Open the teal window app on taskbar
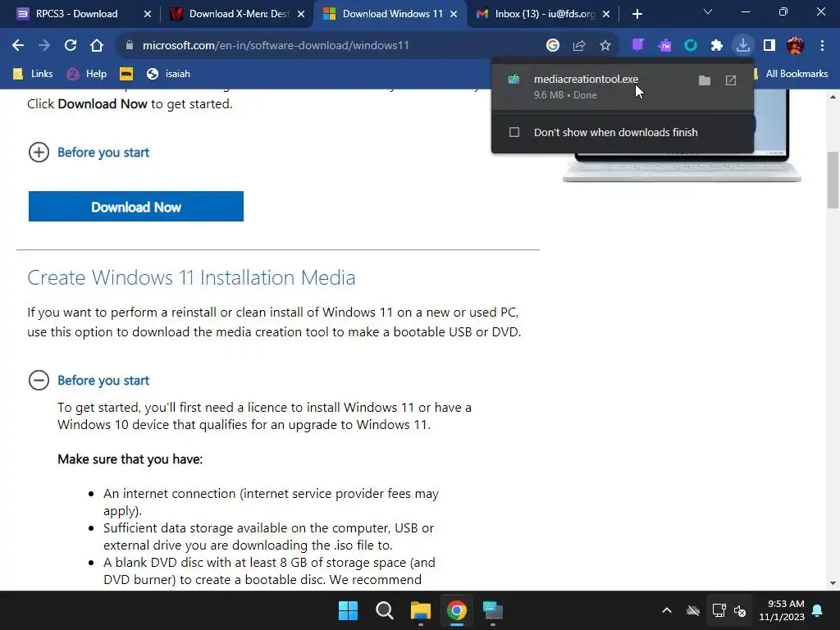 (493, 610)
